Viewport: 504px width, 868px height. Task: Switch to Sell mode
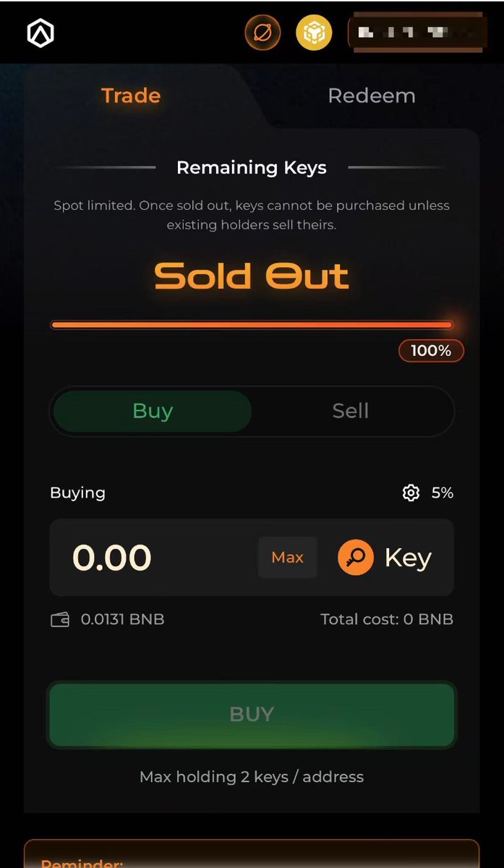(x=350, y=411)
